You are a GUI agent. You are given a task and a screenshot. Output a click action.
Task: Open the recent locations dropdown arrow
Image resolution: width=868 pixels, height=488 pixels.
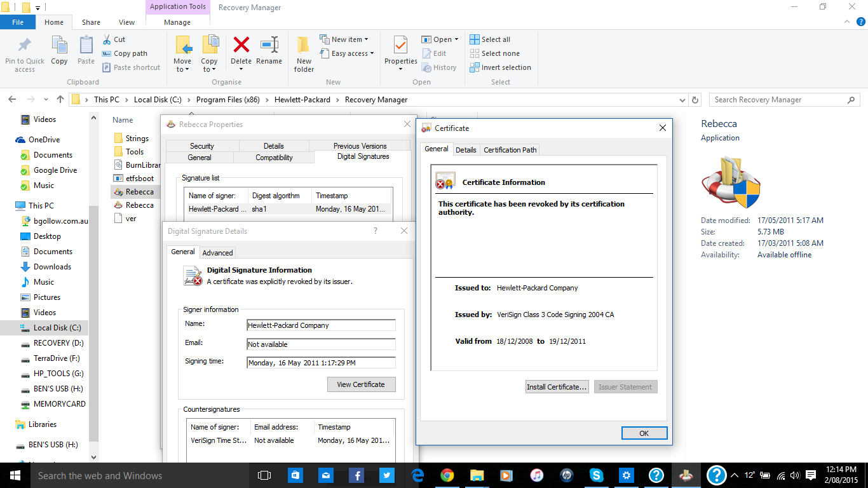[46, 100]
